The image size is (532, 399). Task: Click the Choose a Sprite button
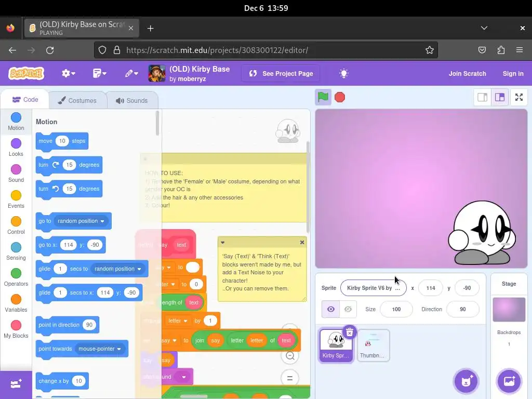(x=466, y=381)
